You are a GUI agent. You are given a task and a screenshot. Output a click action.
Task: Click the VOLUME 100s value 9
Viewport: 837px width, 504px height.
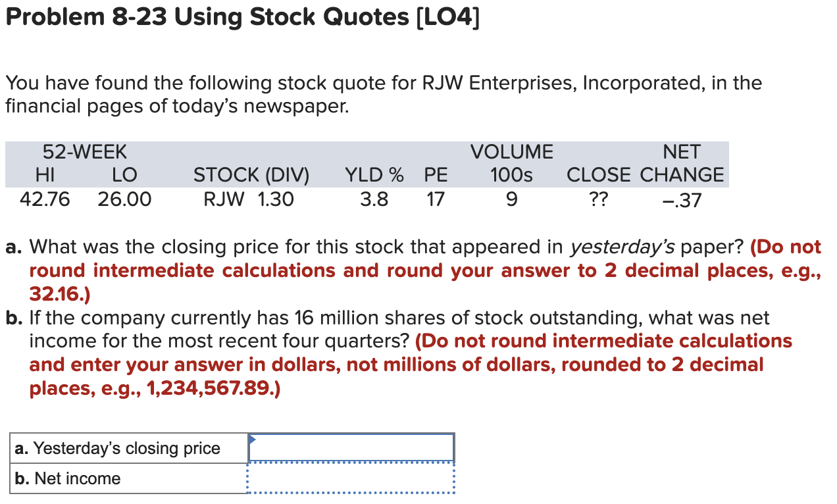(512, 199)
